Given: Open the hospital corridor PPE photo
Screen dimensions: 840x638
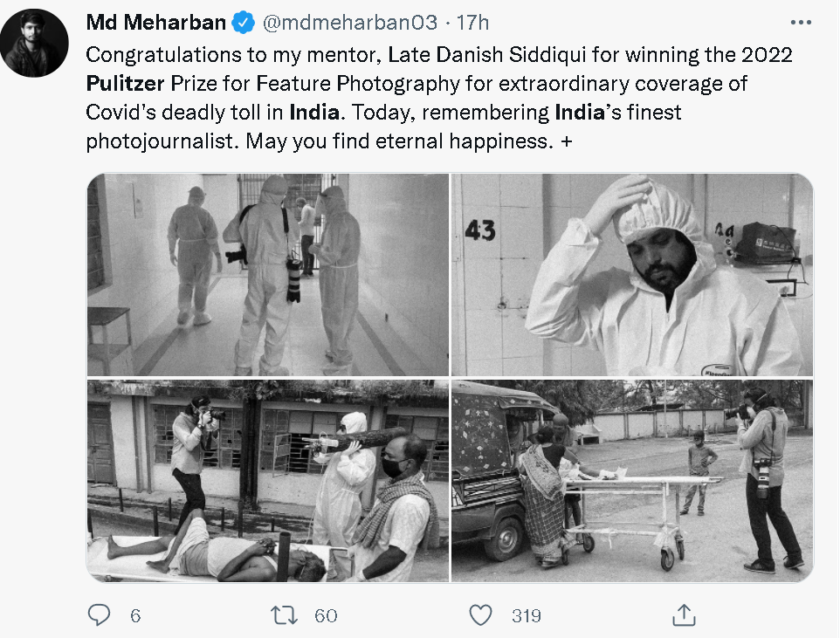Looking at the screenshot, I should point(267,275).
